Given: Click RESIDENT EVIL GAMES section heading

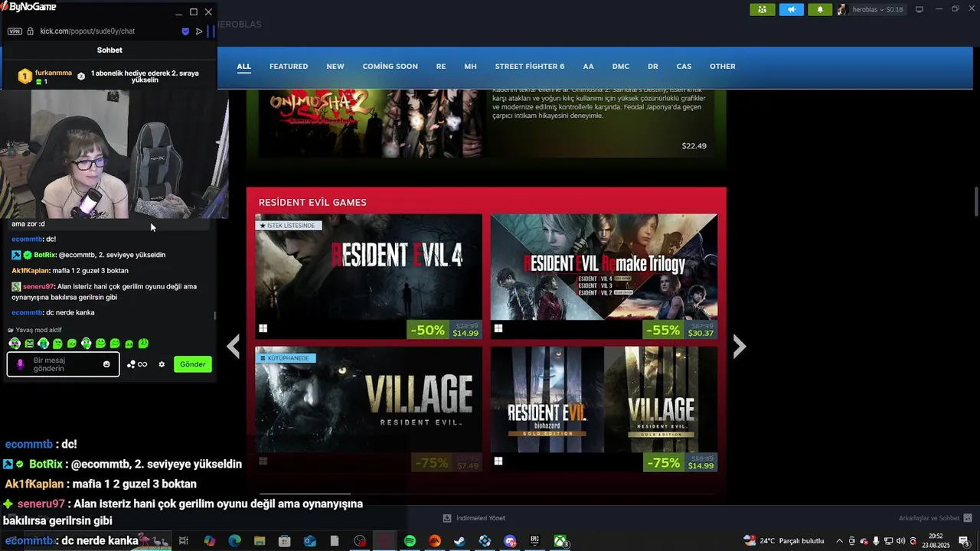Looking at the screenshot, I should click(312, 202).
